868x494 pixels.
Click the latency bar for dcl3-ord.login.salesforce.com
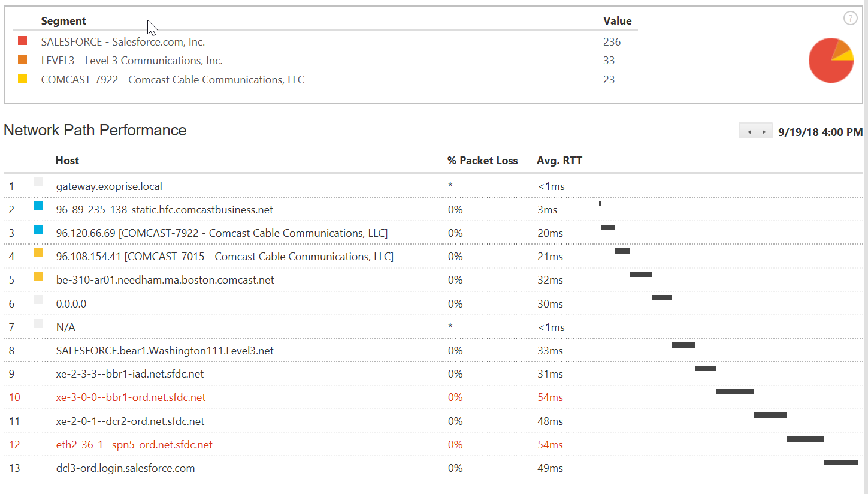click(841, 463)
